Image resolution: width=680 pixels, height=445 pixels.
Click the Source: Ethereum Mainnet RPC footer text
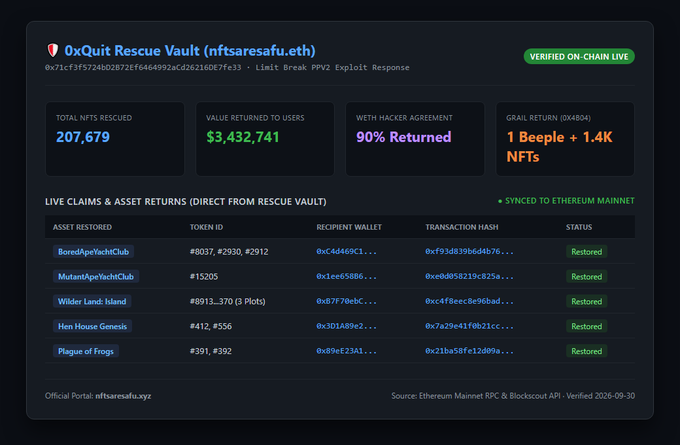tap(513, 396)
